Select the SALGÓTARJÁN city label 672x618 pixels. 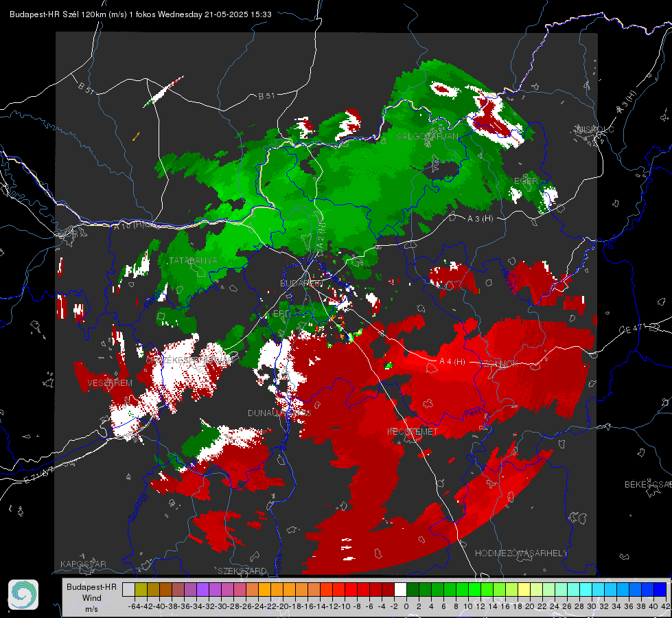427,137
